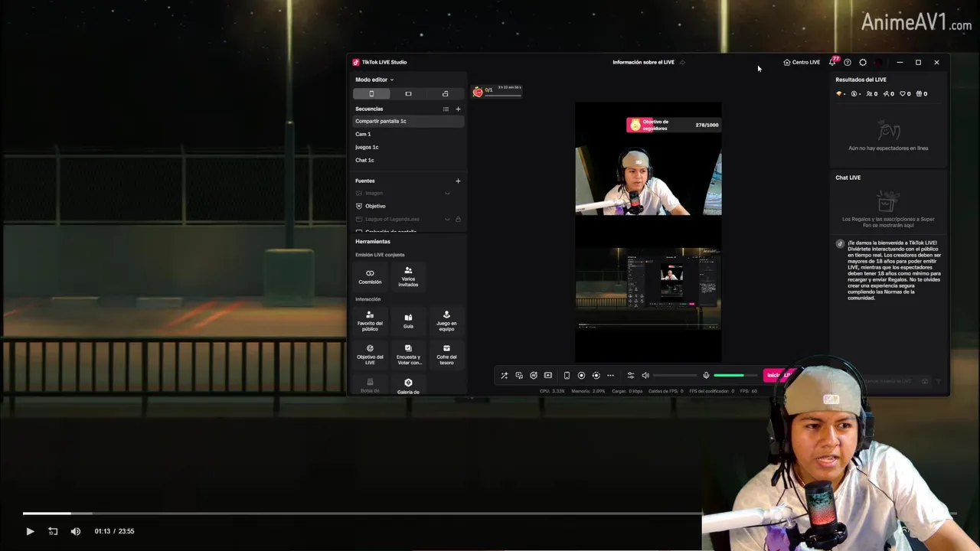Click the image and music overlay icon
This screenshot has width=980, height=551.
coord(519,375)
